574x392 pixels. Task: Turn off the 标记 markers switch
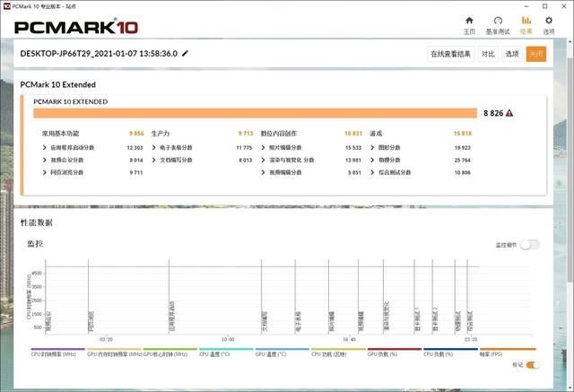(x=533, y=365)
